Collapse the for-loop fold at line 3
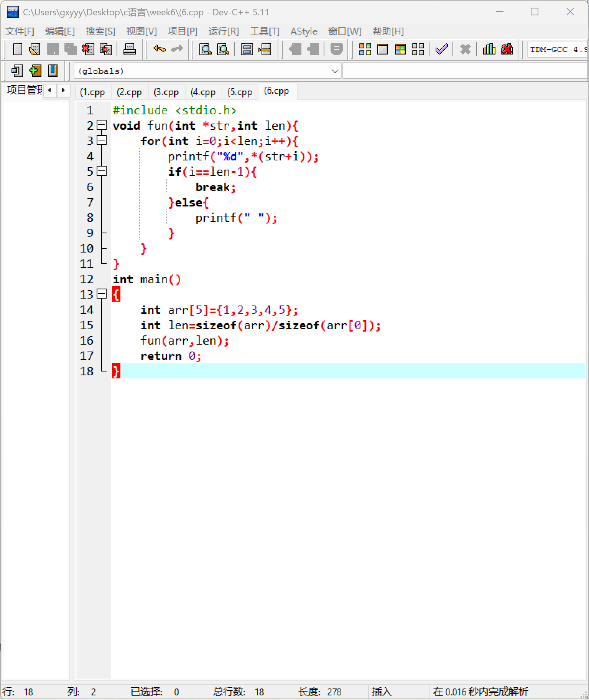The height and width of the screenshot is (700, 589). pyautogui.click(x=102, y=140)
